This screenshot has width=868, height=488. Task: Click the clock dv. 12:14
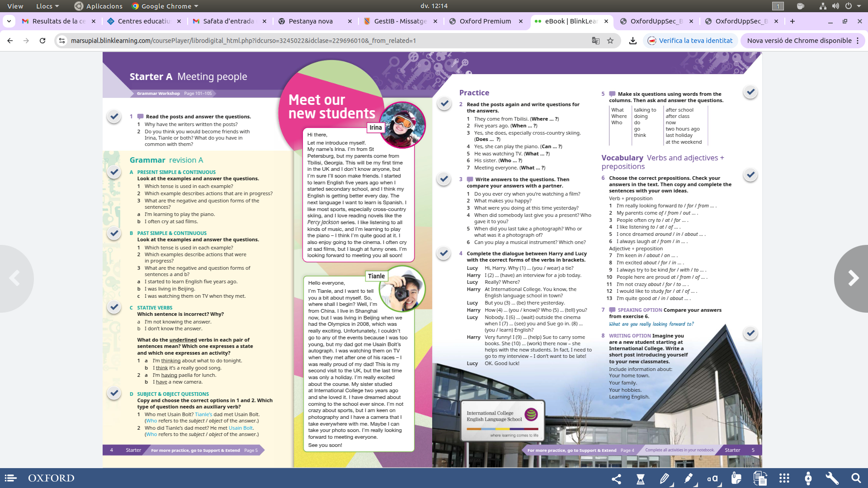click(x=434, y=6)
